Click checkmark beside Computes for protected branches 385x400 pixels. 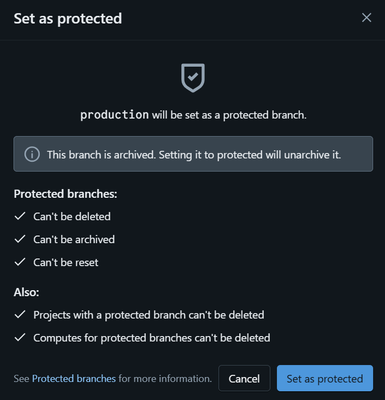pos(20,337)
